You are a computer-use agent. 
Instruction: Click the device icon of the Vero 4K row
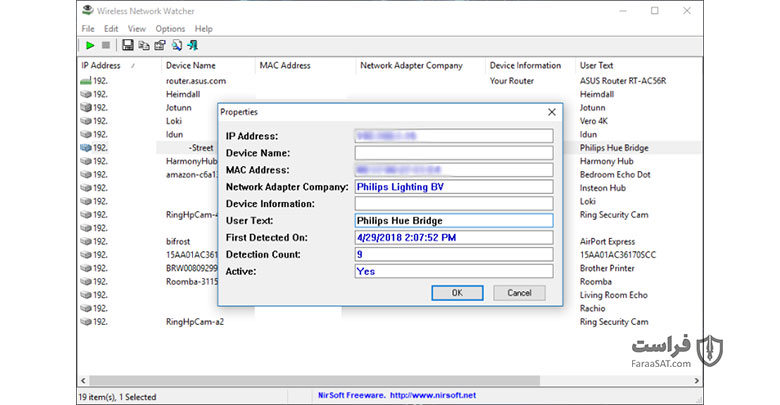(x=86, y=121)
